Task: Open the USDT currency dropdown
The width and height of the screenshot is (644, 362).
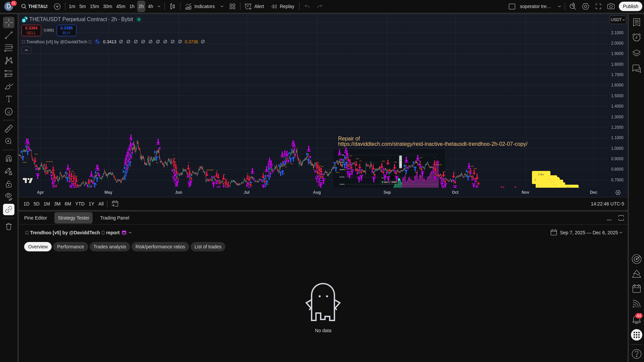Action: (618, 20)
